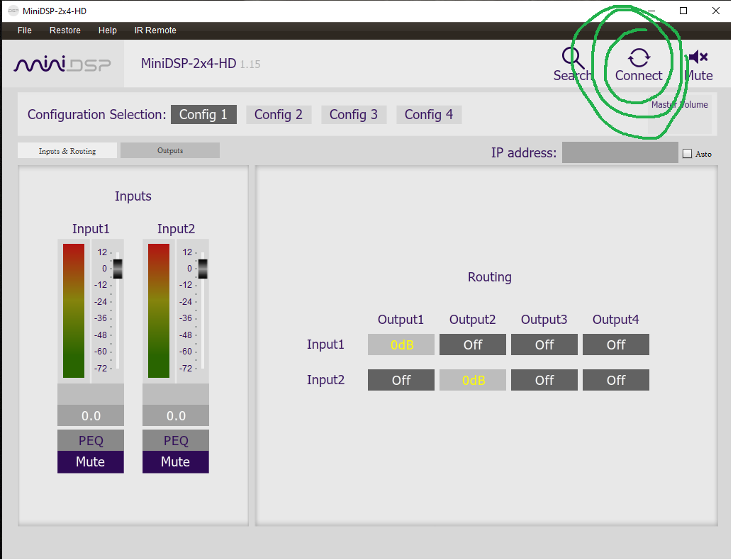Click the Input2 level meter
This screenshot has width=733, height=560.
[159, 311]
